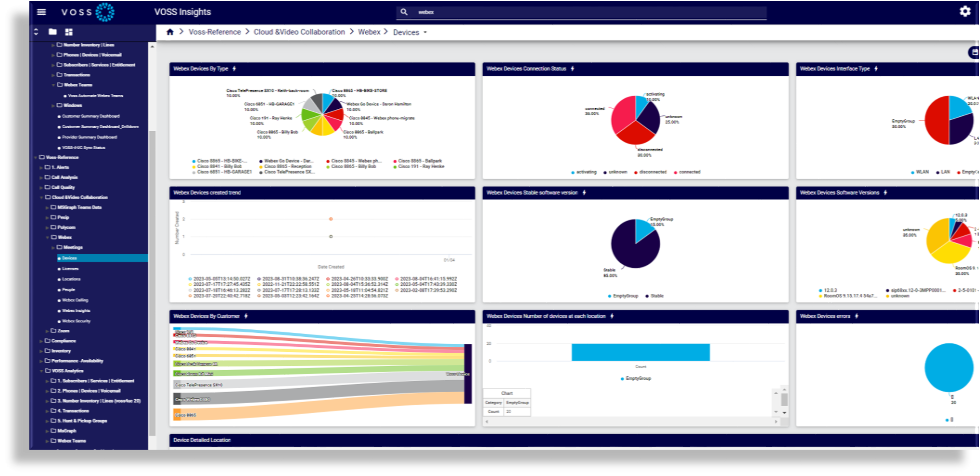Viewport: 980px width, 476px height.
Task: Click the VOSS logo
Action: pyautogui.click(x=88, y=12)
